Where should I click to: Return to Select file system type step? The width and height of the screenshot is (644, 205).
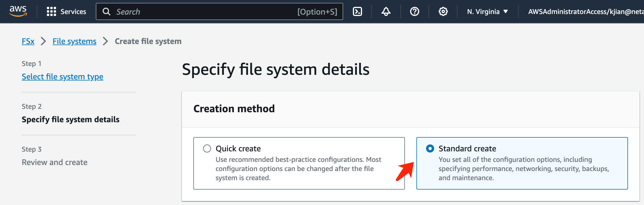click(62, 77)
